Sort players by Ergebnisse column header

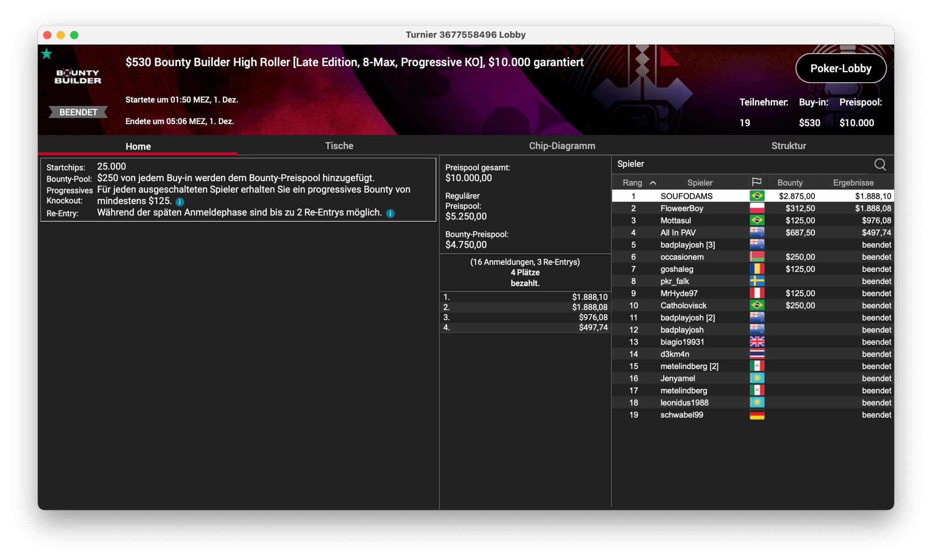click(853, 183)
